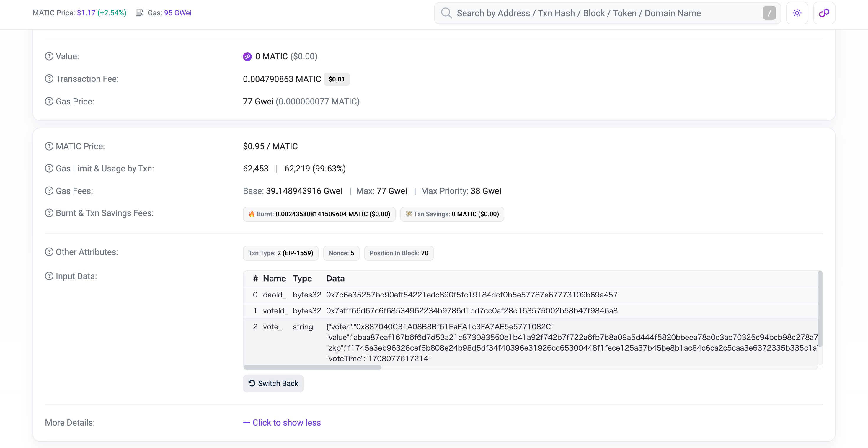The height and width of the screenshot is (448, 868).
Task: Click the help icon beside Gas Price
Action: tap(49, 102)
